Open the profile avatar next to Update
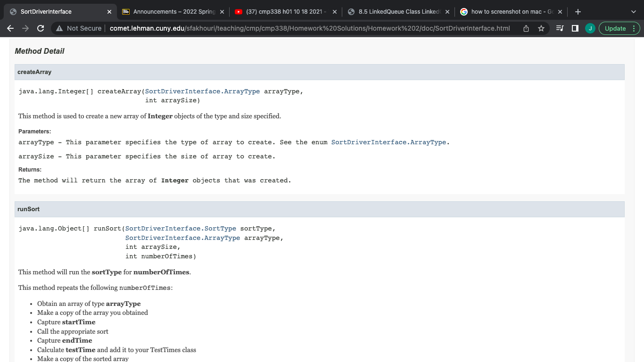The image size is (644, 362). (x=590, y=28)
